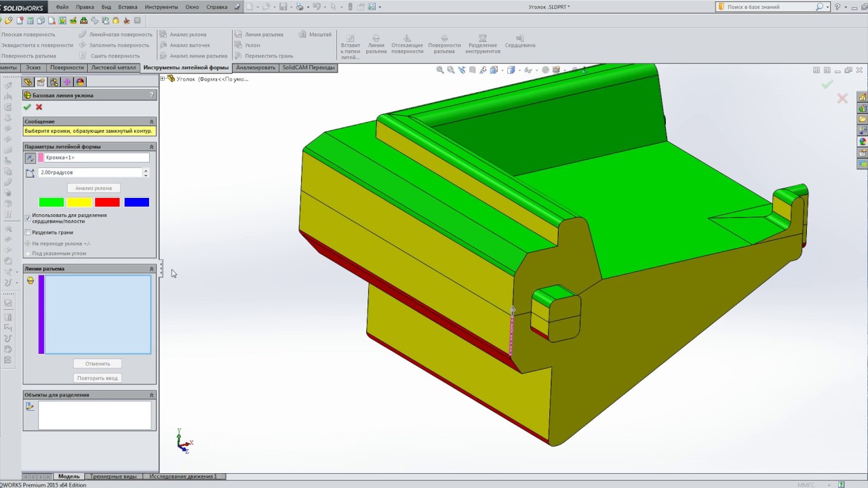Image resolution: width=868 pixels, height=488 pixels.
Task: Select Под указанным углом radio option
Action: [x=28, y=253]
